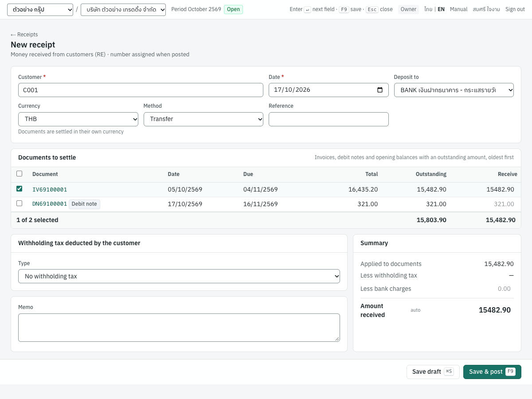The height and width of the screenshot is (399, 532).
Task: Open the Method Transfer dropdown
Action: [x=203, y=119]
